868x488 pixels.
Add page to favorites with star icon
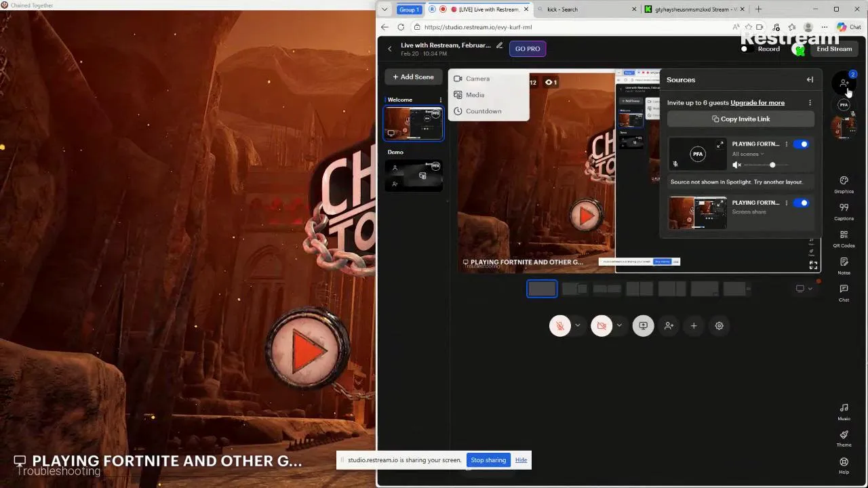click(749, 27)
